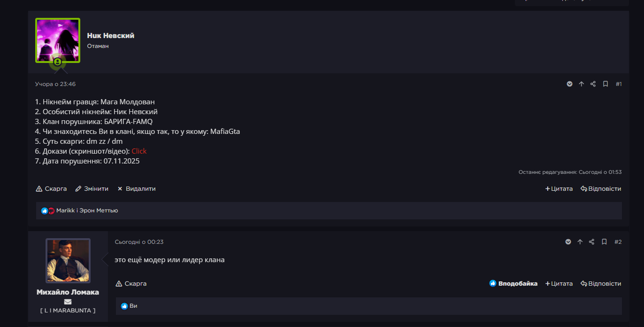Click the envelope icon under Михайло Ломака
This screenshot has width=644, height=327.
coord(68,302)
